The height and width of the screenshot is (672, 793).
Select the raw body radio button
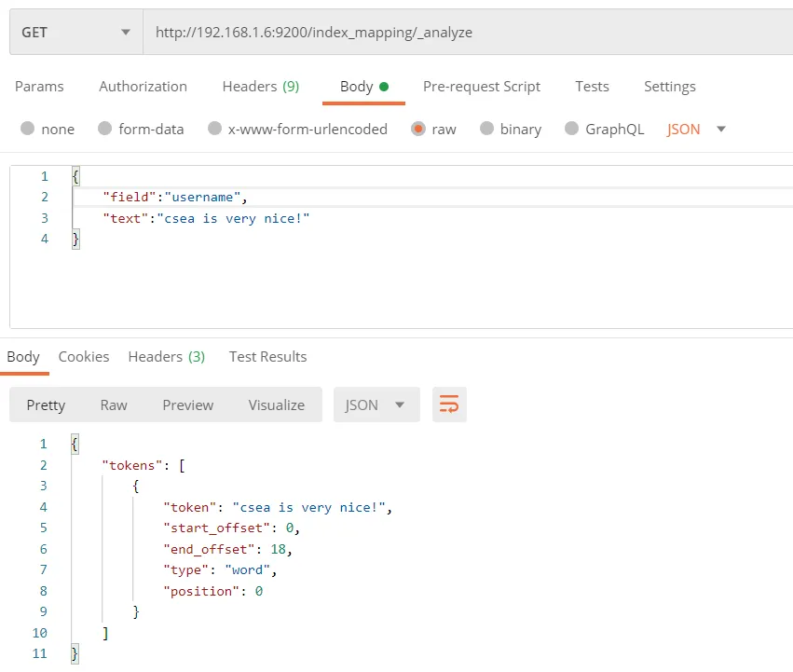418,129
